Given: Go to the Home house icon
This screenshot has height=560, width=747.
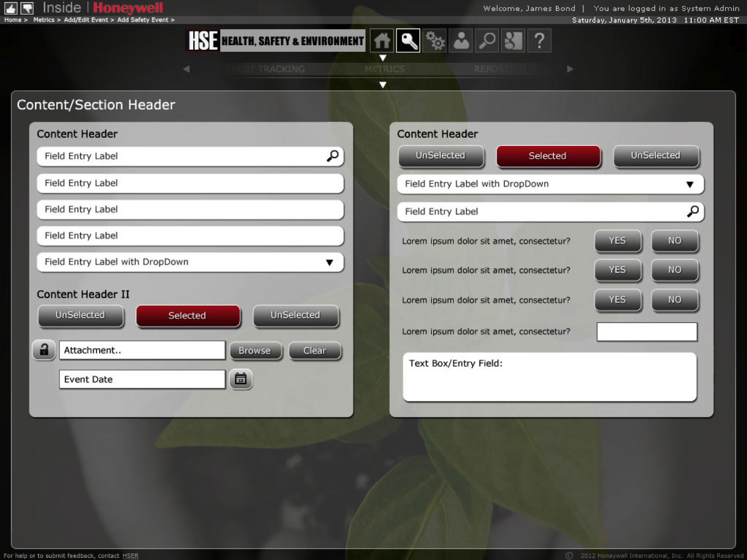Looking at the screenshot, I should (382, 41).
